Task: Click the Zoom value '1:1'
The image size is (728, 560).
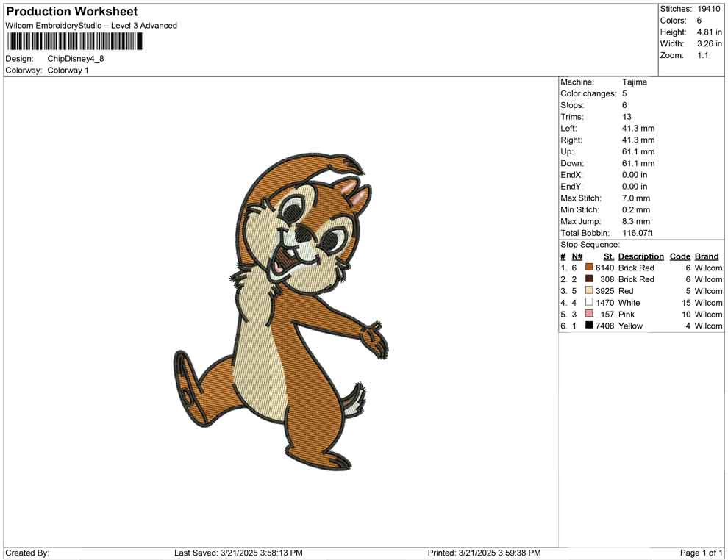Action: coord(702,55)
